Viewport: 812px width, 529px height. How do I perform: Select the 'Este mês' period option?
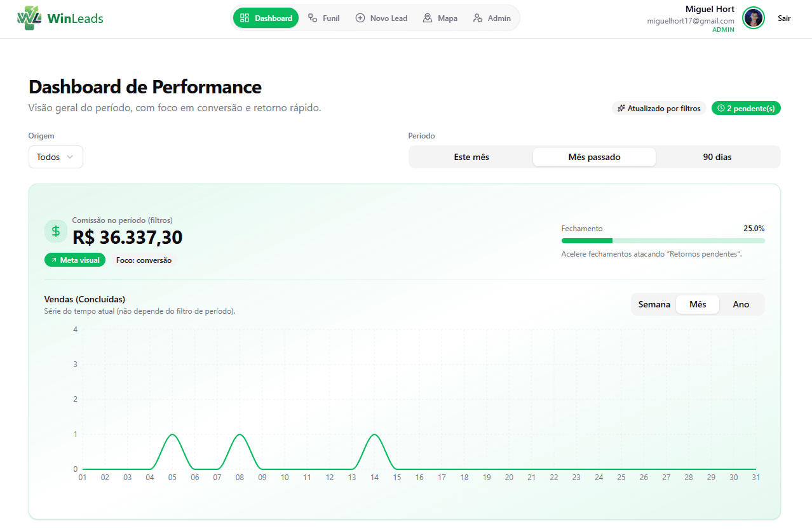coord(471,157)
